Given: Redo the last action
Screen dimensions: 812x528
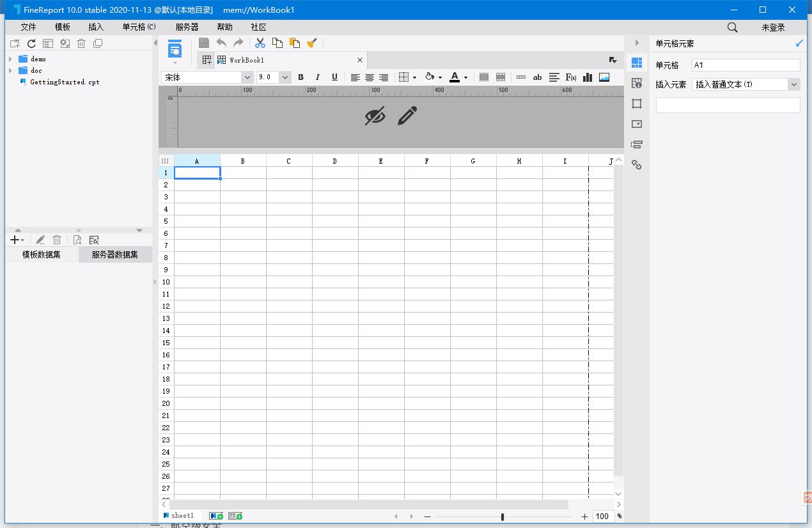Looking at the screenshot, I should pos(238,43).
